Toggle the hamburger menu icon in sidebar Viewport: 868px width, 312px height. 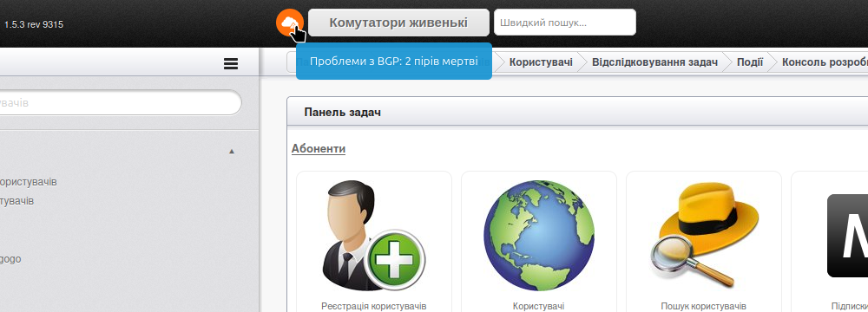[231, 64]
